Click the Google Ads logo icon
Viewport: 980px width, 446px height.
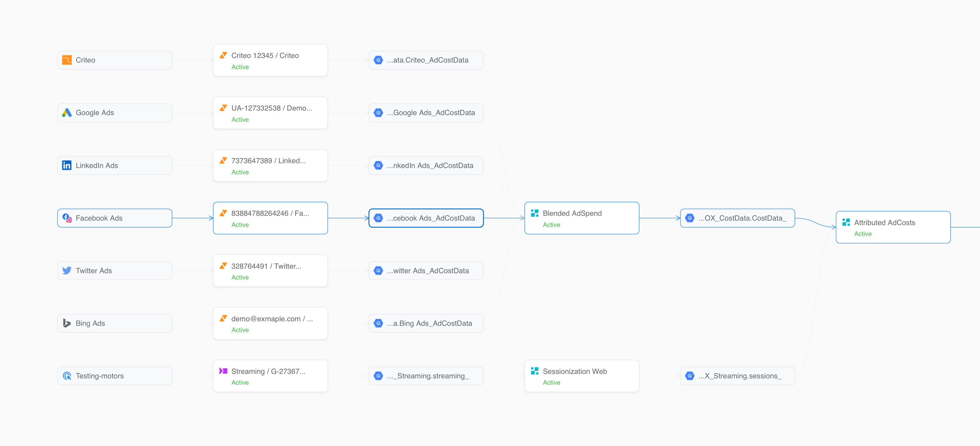(66, 112)
